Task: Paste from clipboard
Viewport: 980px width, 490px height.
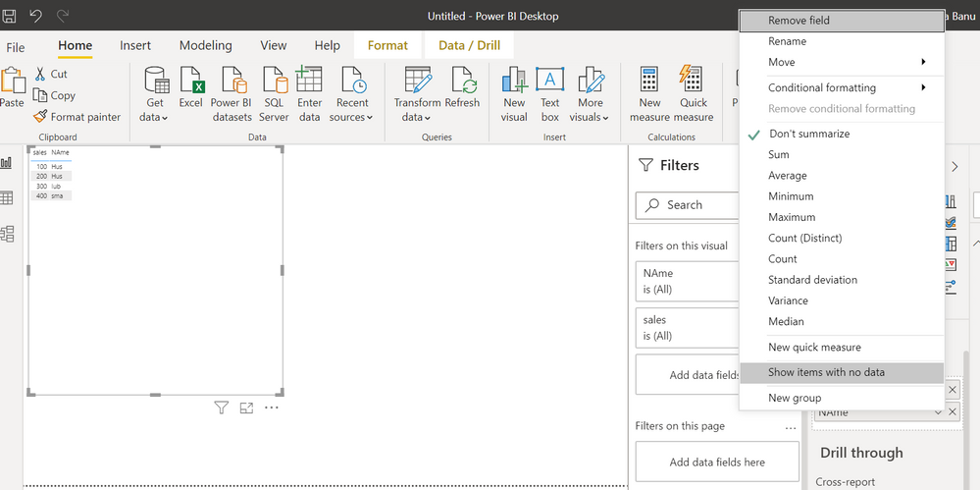Action: [x=13, y=87]
